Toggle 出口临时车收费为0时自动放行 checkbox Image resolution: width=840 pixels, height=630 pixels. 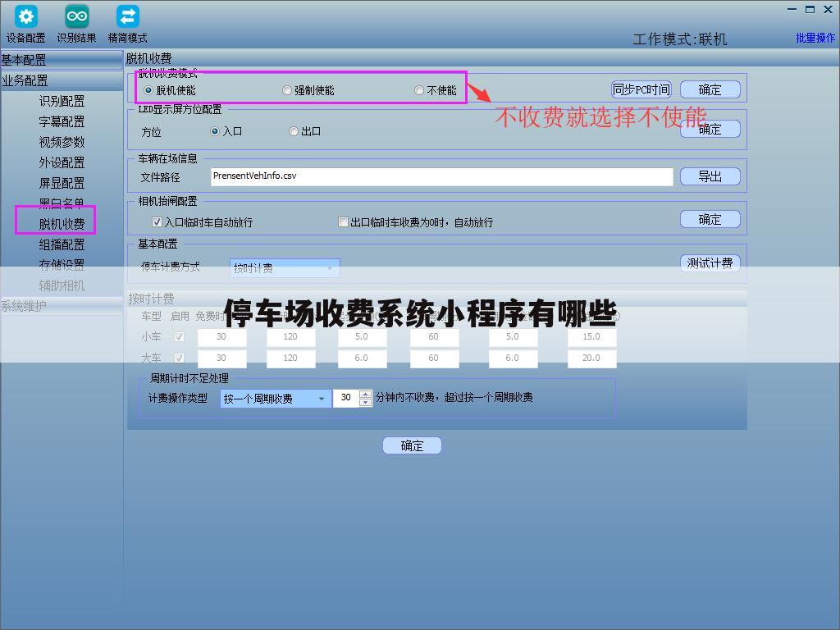343,221
